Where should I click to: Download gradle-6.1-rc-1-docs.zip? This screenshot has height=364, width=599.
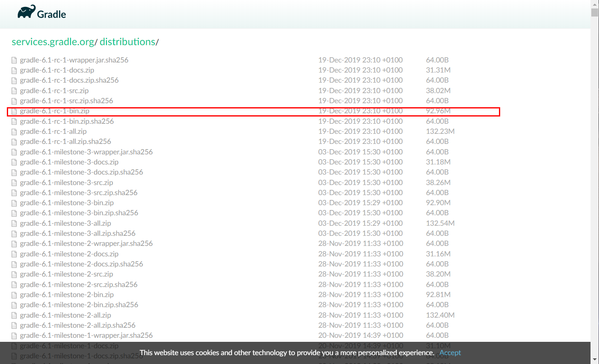pyautogui.click(x=57, y=70)
